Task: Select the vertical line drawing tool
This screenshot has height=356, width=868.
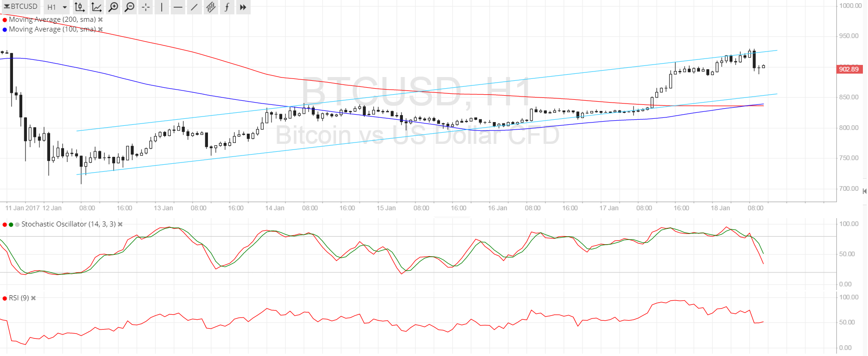Action: click(162, 7)
